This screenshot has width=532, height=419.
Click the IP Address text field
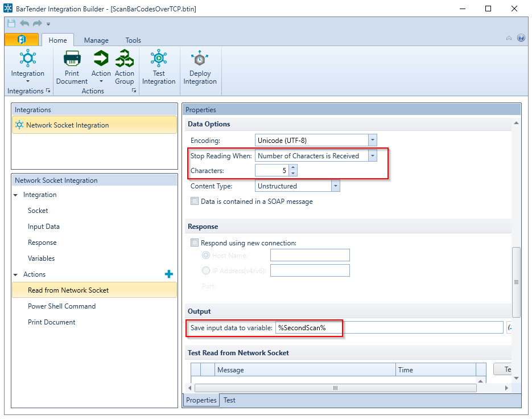point(310,270)
